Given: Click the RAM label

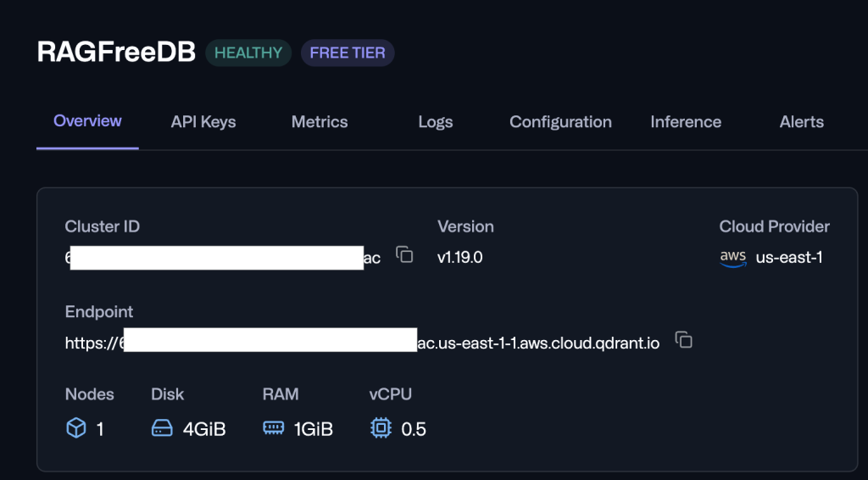Looking at the screenshot, I should [281, 394].
